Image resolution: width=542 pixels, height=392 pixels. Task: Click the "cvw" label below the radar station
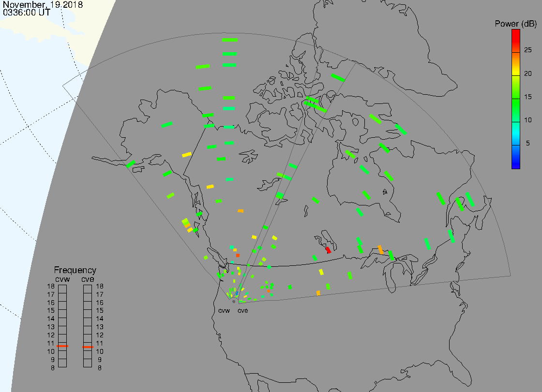pos(224,310)
